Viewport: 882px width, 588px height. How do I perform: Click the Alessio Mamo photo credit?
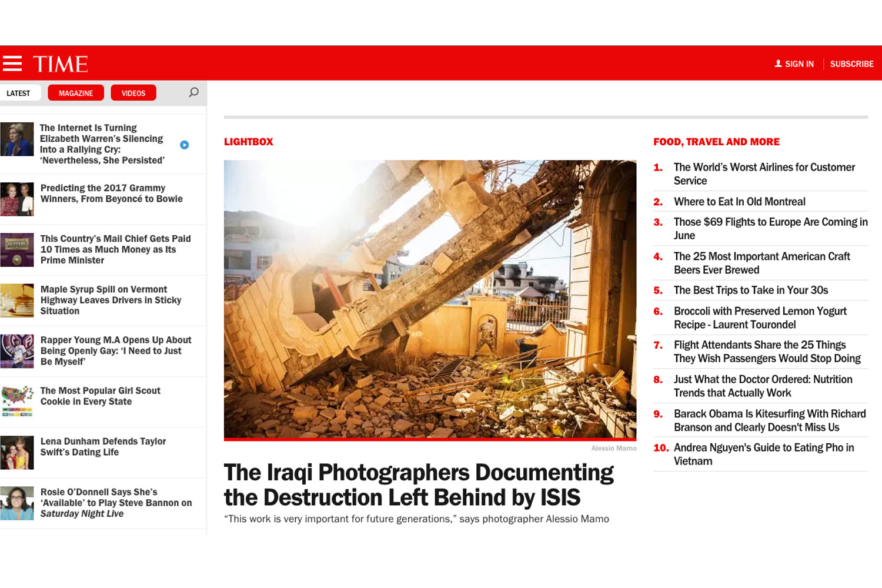coord(614,448)
